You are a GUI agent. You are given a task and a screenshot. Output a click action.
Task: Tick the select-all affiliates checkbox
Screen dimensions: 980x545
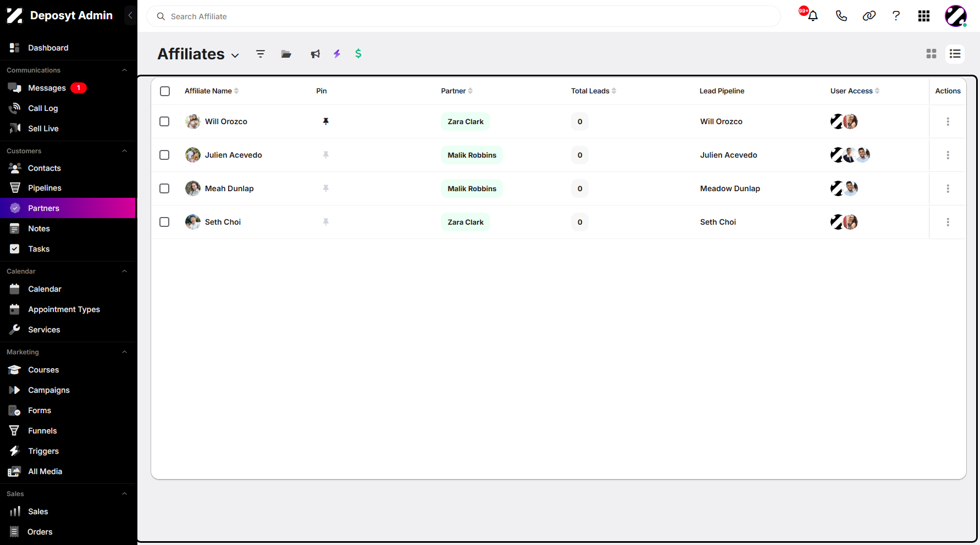tap(165, 91)
